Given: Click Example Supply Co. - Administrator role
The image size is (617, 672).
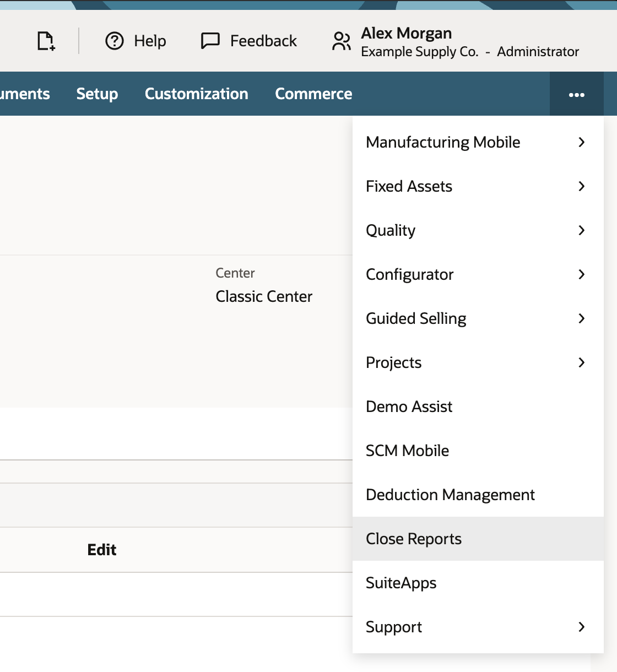Looking at the screenshot, I should 470,52.
